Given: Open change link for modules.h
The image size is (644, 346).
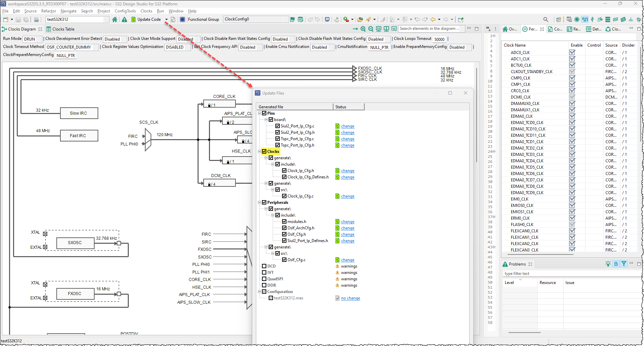Looking at the screenshot, I should coord(347,222).
